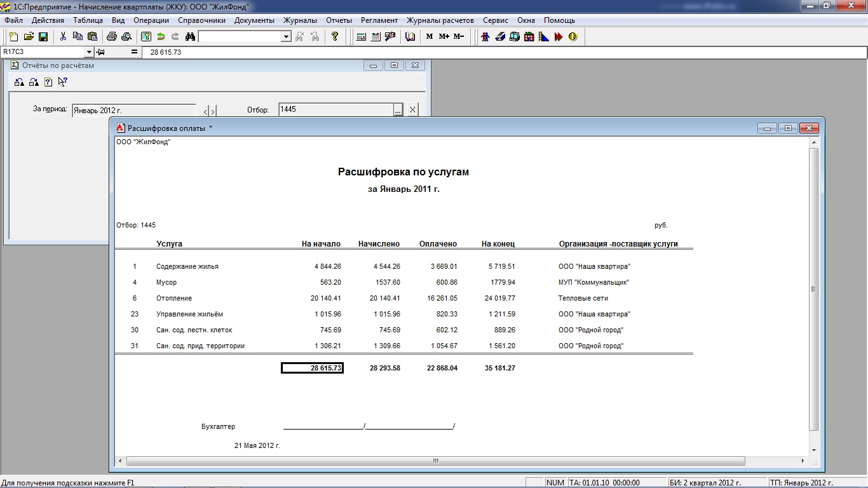Click the M- memory subtract button
Image resolution: width=868 pixels, height=488 pixels.
[x=459, y=37]
